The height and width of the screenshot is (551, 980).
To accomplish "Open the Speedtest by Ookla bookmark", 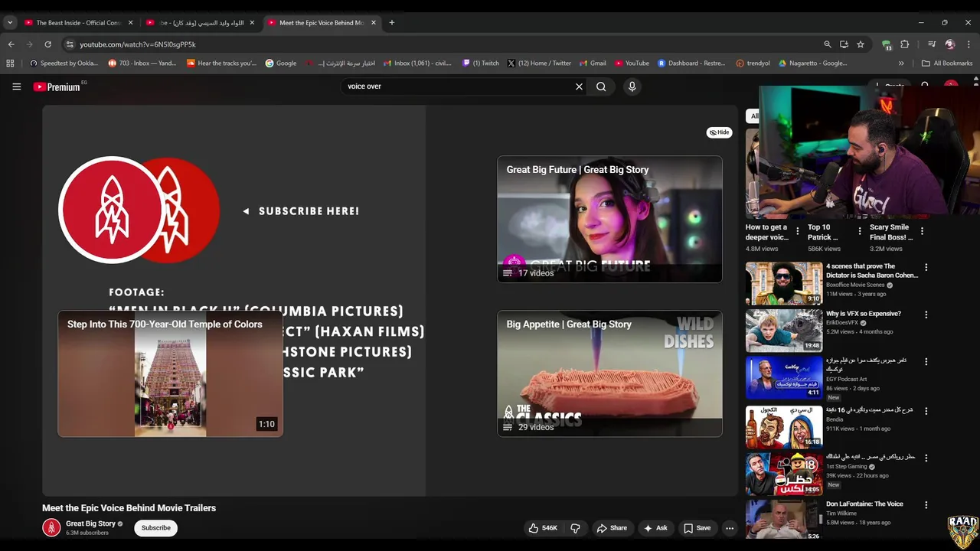I will click(x=64, y=64).
